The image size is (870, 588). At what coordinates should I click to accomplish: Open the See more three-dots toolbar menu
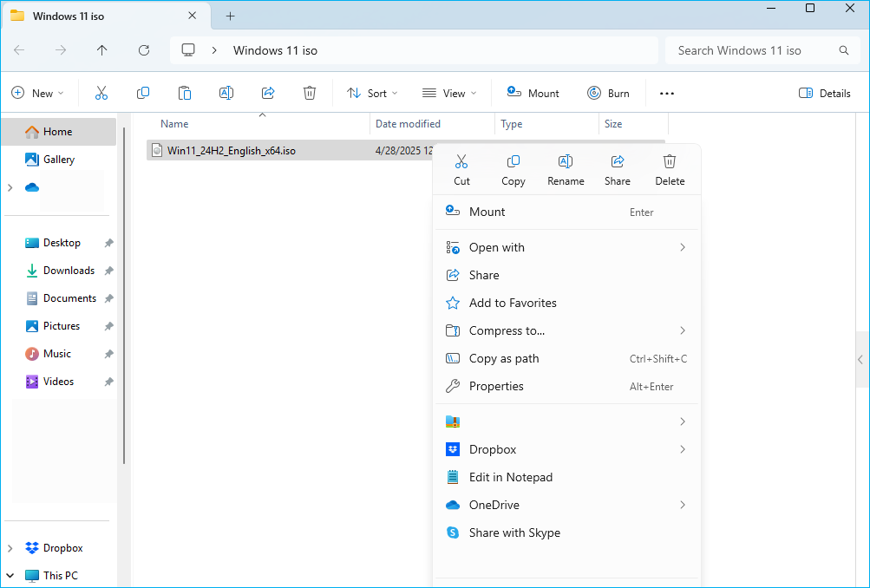(x=666, y=93)
